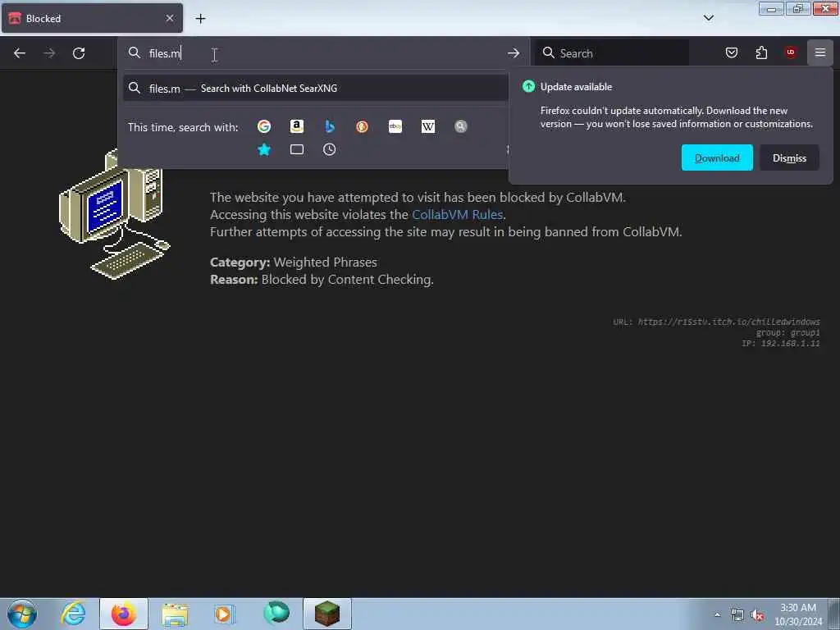Open the Extensions puzzle icon

(761, 52)
